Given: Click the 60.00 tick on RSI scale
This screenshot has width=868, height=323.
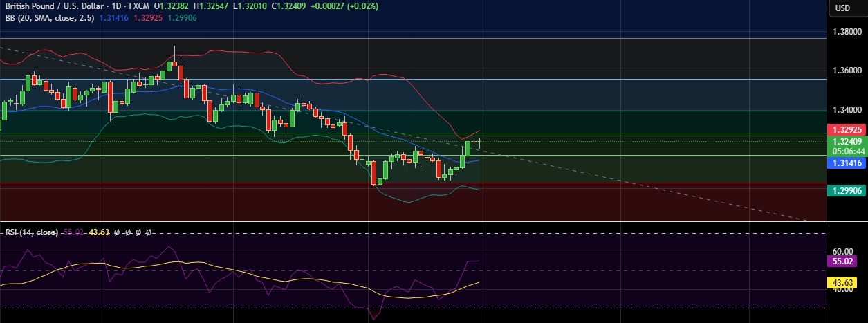Looking at the screenshot, I should (843, 252).
